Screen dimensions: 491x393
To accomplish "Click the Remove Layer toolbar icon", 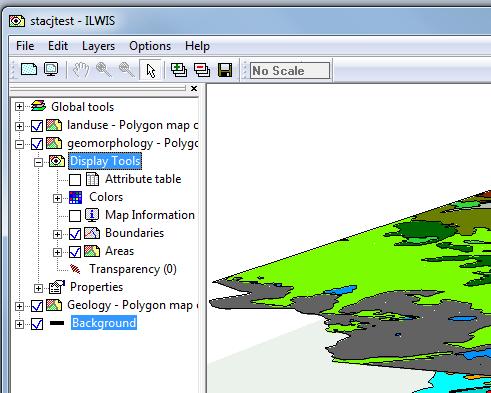I will pos(202,70).
